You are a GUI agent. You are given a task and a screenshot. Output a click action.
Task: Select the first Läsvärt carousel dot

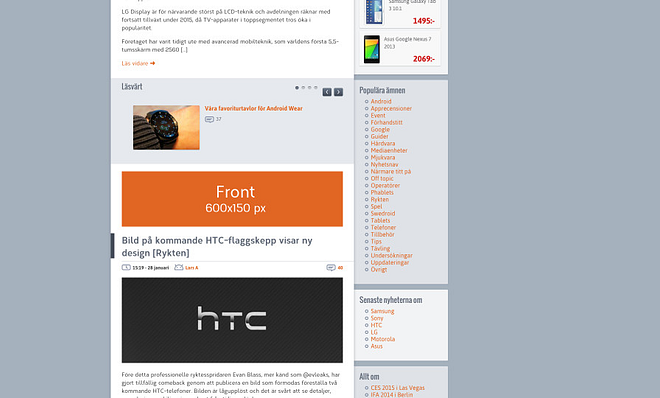(297, 88)
